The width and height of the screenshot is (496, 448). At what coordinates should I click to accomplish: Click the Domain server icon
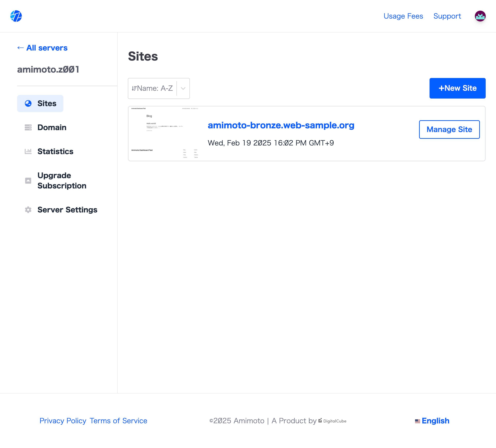(28, 127)
